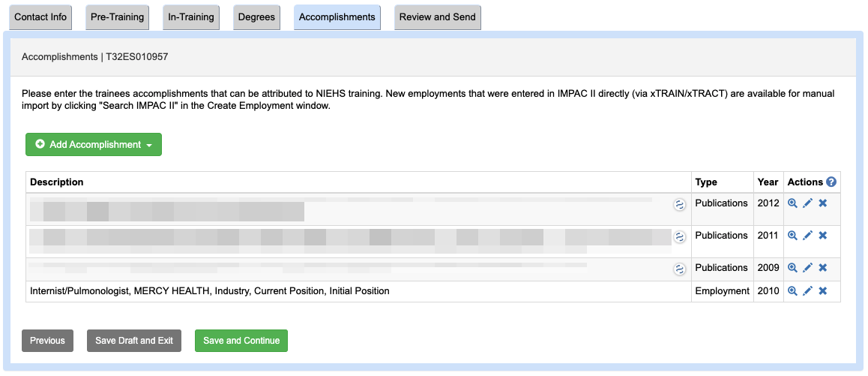This screenshot has width=868, height=376.
Task: View the 2010 Employment record details
Action: 792,291
